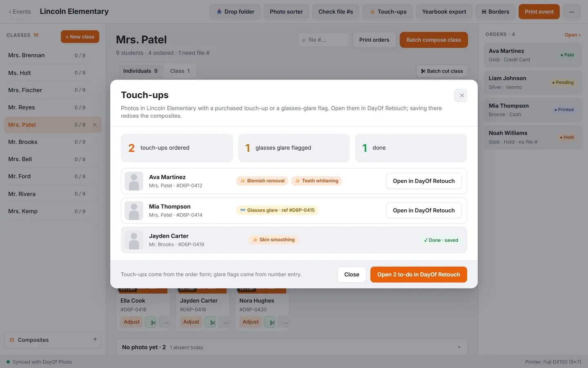The height and width of the screenshot is (368, 588).
Task: Open Ava Martinez's photo in DayOf Retouch
Action: (x=424, y=181)
